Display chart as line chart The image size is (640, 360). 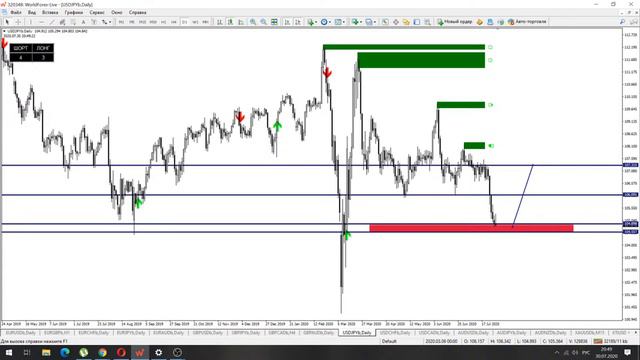[x=241, y=22]
